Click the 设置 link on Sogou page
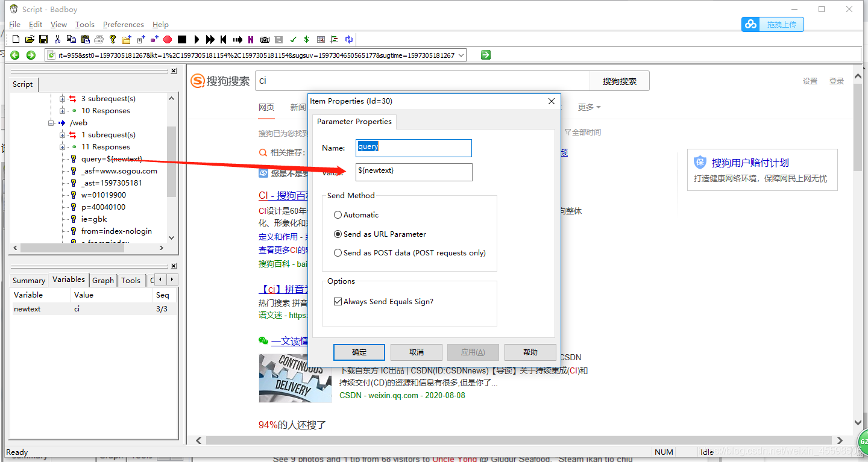The image size is (868, 462). pyautogui.click(x=810, y=81)
